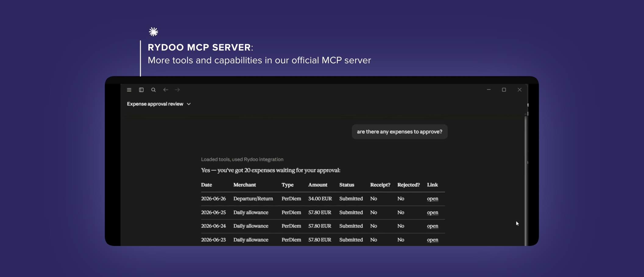Click the Rejected? column header
Screen dimensions: 644x277
tap(409, 185)
